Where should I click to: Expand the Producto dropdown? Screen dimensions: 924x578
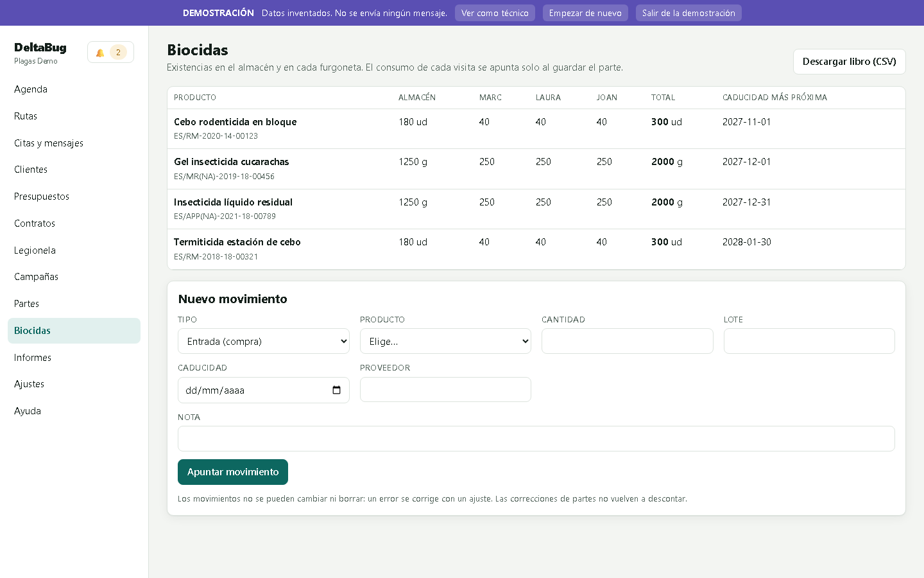point(445,341)
